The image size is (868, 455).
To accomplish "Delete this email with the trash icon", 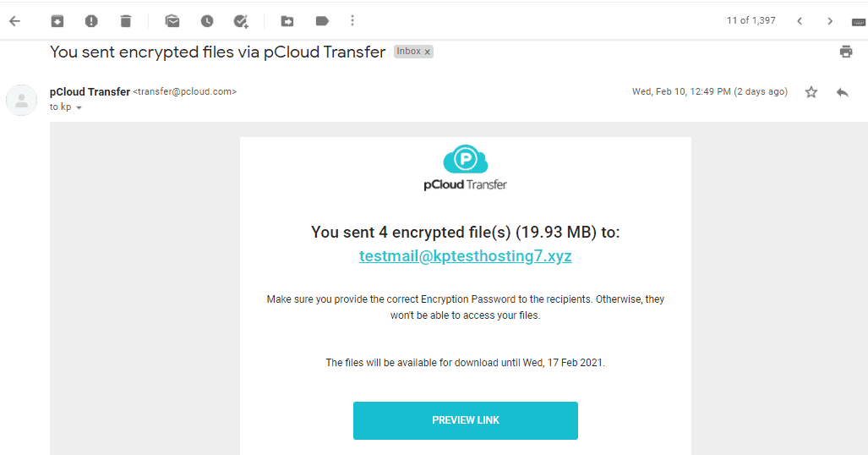I will 125,21.
